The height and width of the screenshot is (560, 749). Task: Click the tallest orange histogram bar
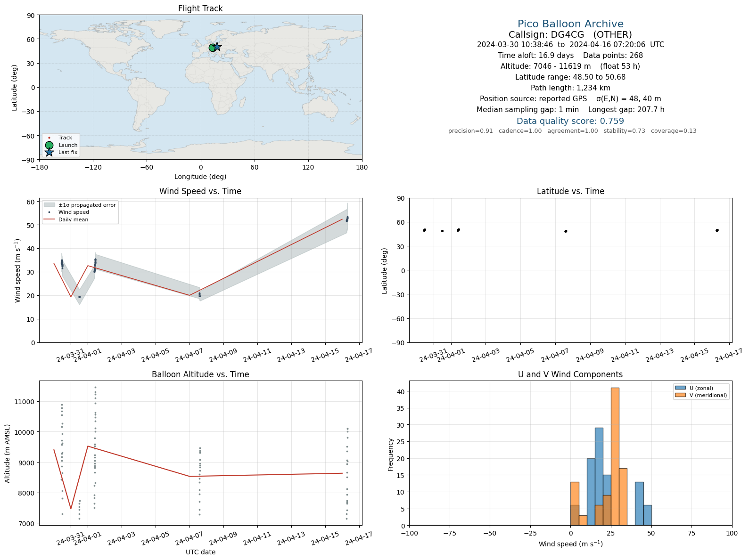(x=615, y=456)
